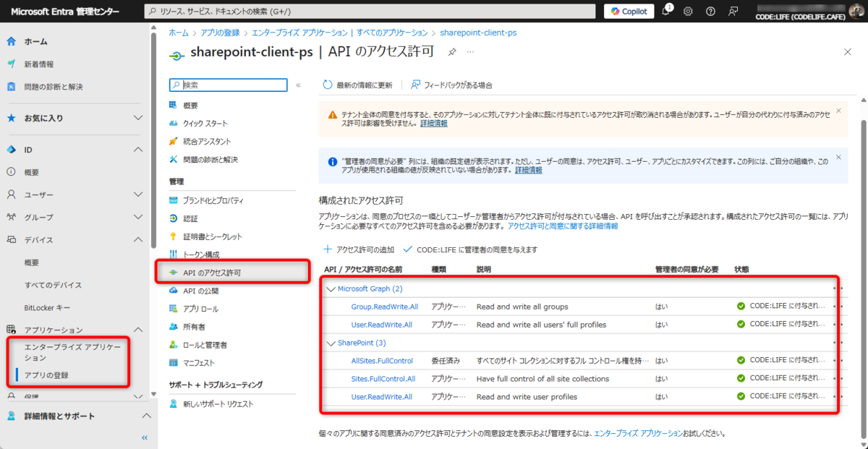Screen dimensions: 868x449
Task: Open ロールと管理者 in blade menu
Action: (x=205, y=345)
